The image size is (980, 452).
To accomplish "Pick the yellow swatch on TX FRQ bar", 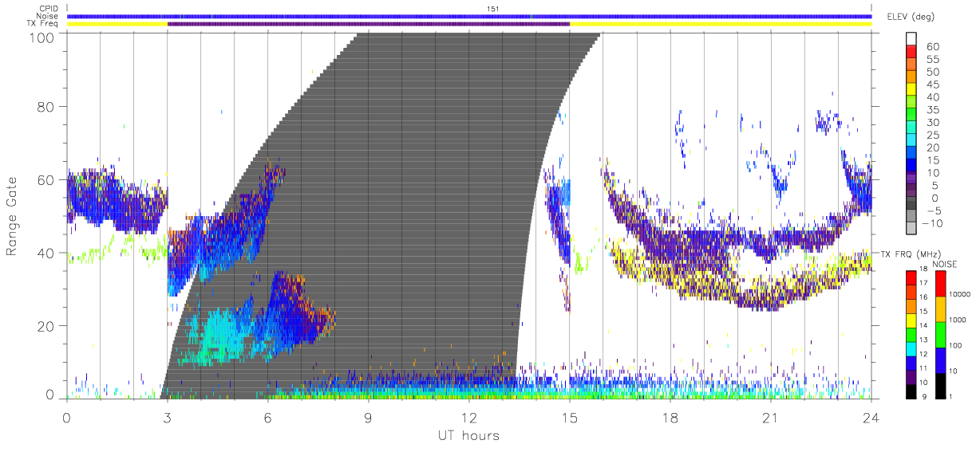I will 911,320.
